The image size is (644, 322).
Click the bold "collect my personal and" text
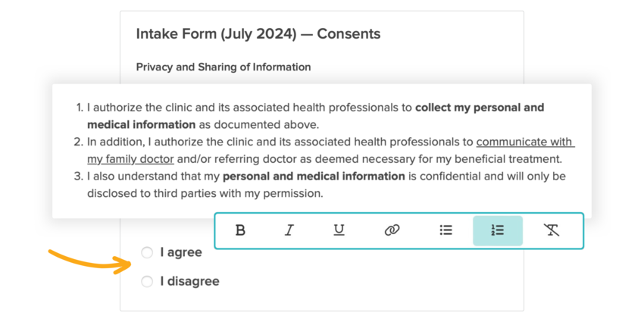coord(479,108)
